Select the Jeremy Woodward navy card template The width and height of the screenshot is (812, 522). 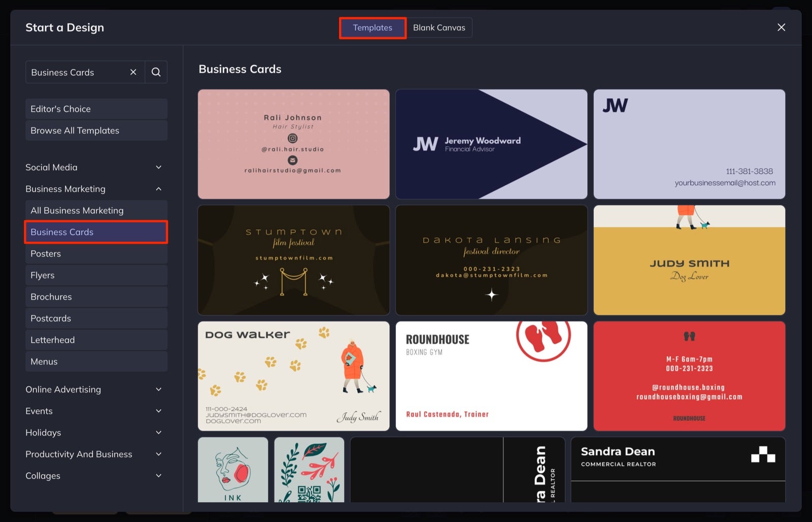coord(491,144)
